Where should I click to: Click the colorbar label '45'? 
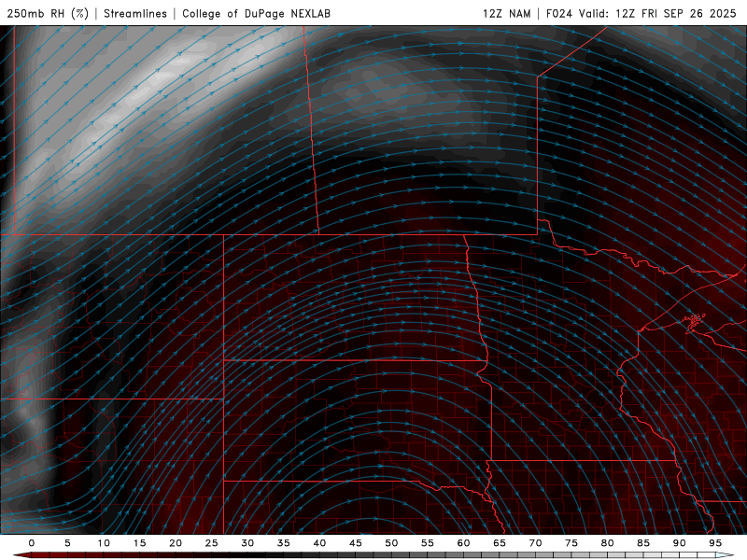click(x=356, y=543)
